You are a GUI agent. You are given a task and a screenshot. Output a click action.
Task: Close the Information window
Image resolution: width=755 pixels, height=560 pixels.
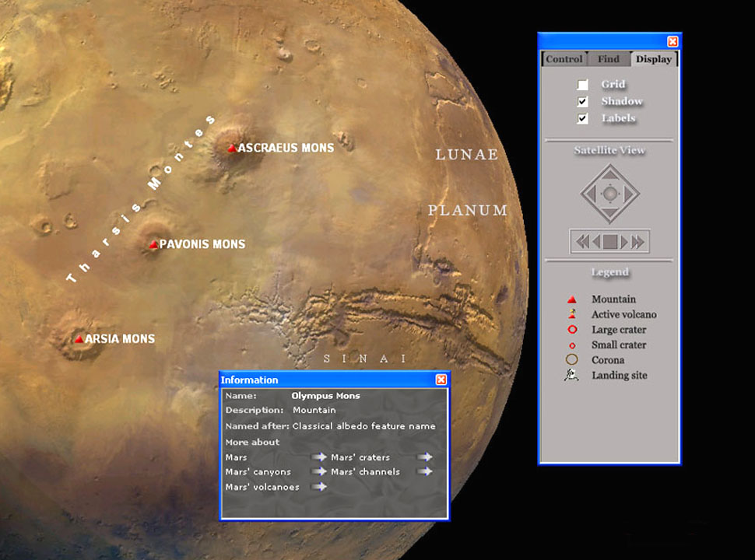pos(441,380)
